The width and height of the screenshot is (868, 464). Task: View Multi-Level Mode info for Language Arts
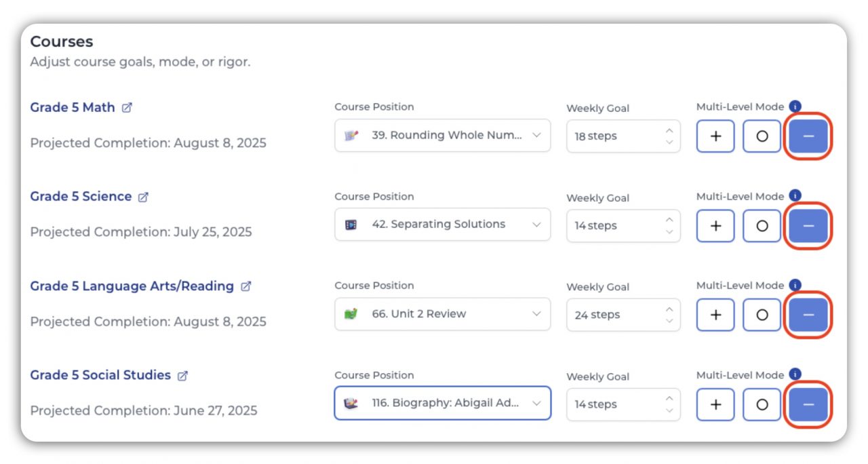tap(795, 286)
